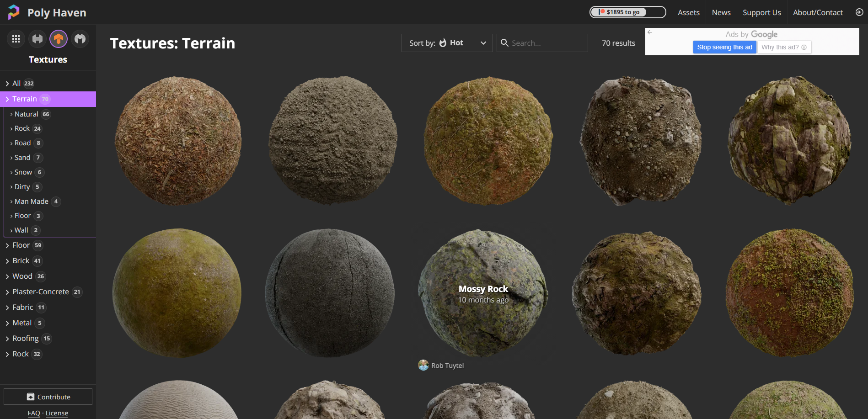Viewport: 868px width, 419px height.
Task: Select the orange Textures asset type icon
Action: [59, 39]
